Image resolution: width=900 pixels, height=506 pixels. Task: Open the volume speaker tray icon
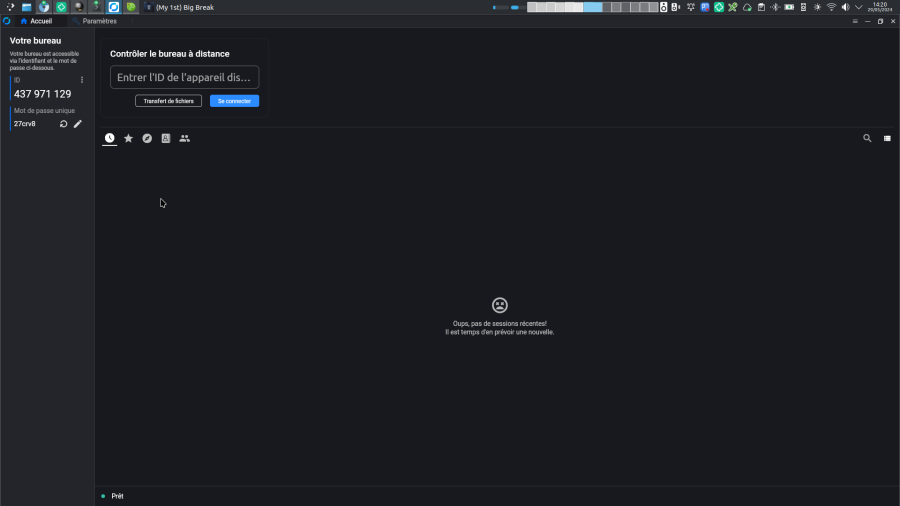(845, 7)
